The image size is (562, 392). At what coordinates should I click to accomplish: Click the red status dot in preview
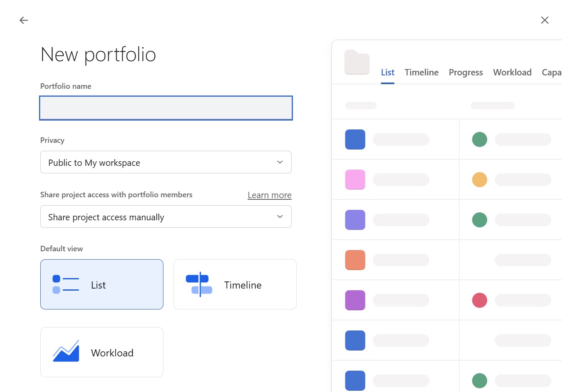(479, 300)
